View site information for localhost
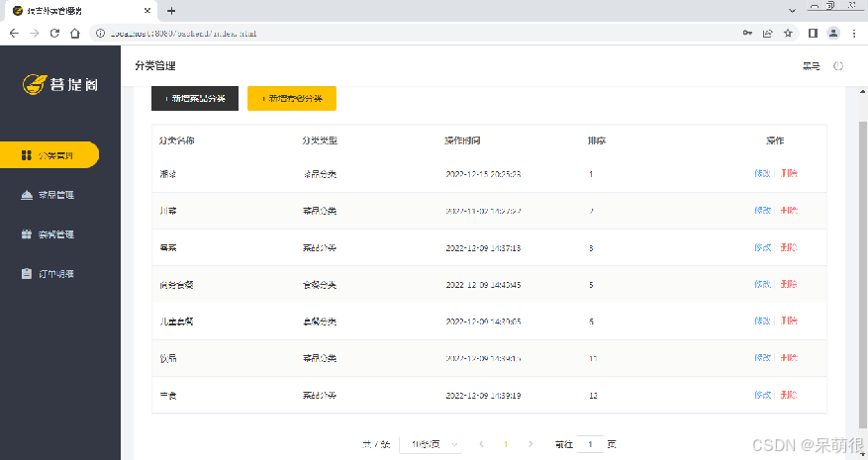868x460 pixels. coord(100,34)
